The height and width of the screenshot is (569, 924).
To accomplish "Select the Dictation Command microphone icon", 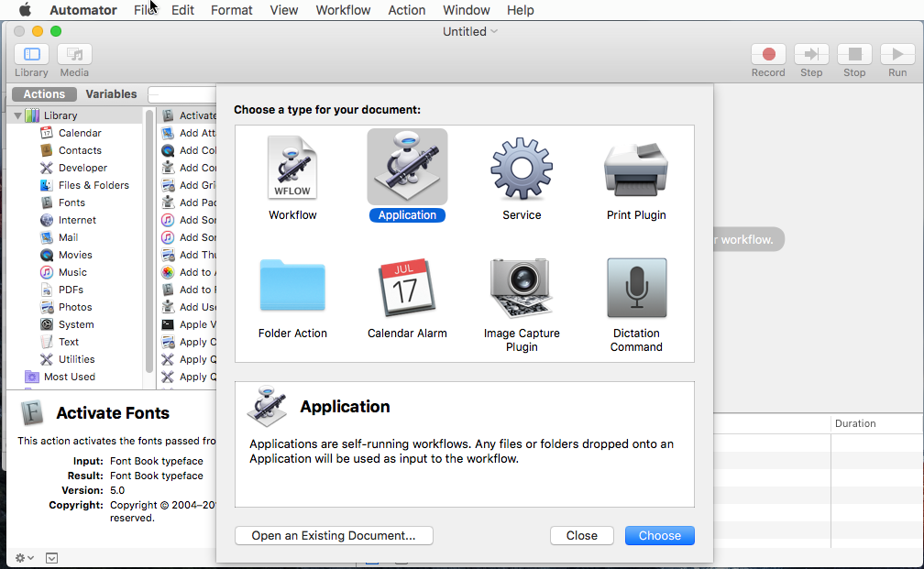I will [636, 288].
